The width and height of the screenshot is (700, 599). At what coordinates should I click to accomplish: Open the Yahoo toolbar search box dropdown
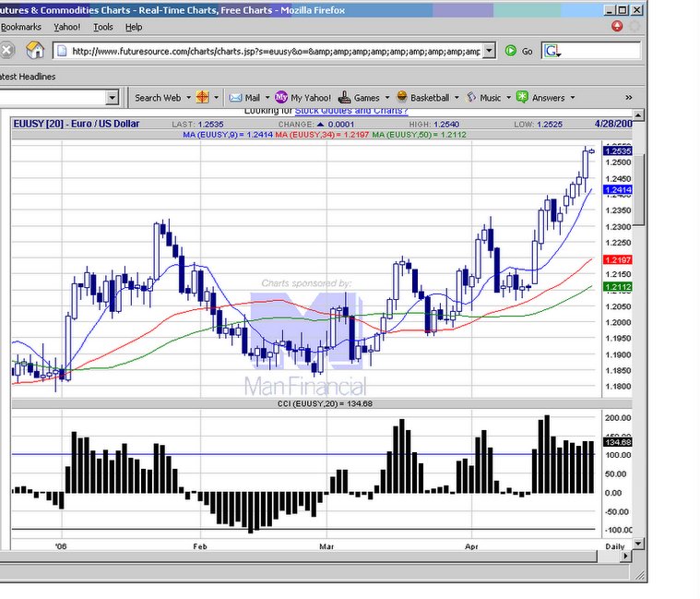point(112,98)
